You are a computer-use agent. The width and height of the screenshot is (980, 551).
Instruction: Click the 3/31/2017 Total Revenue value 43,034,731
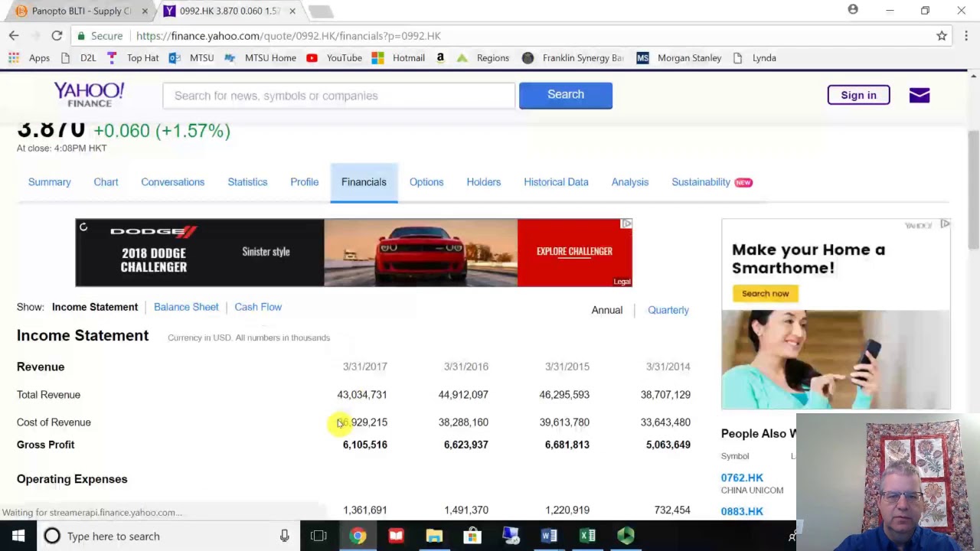[x=362, y=395]
